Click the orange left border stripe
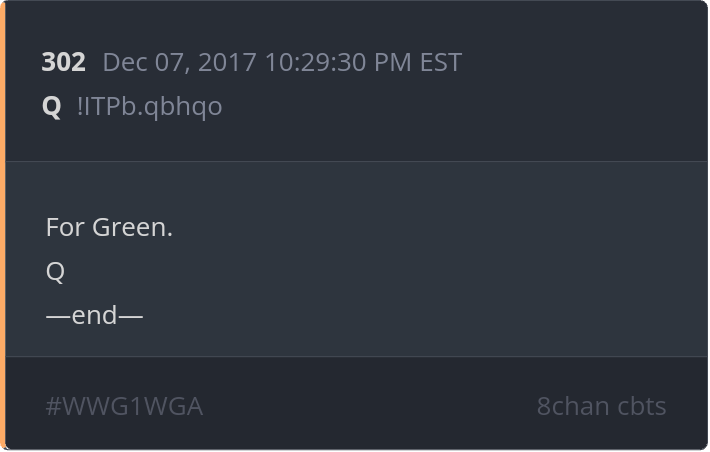The width and height of the screenshot is (710, 452). tap(3, 226)
